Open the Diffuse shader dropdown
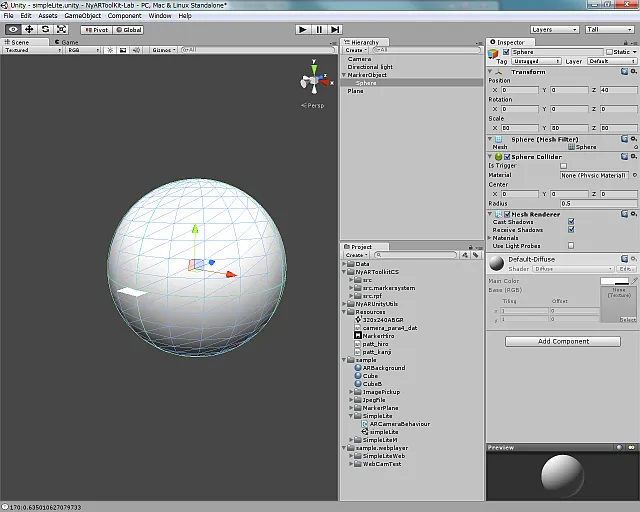640x512 pixels. pyautogui.click(x=573, y=269)
